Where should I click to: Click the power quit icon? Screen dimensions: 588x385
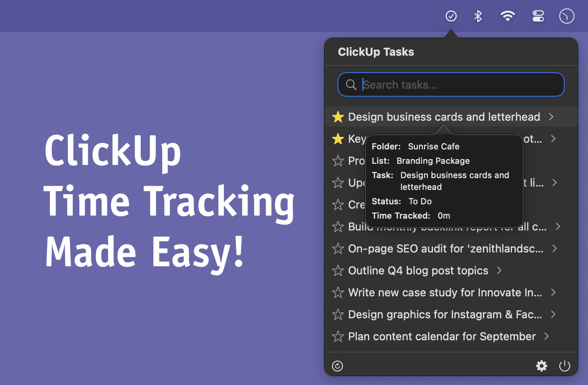click(564, 366)
